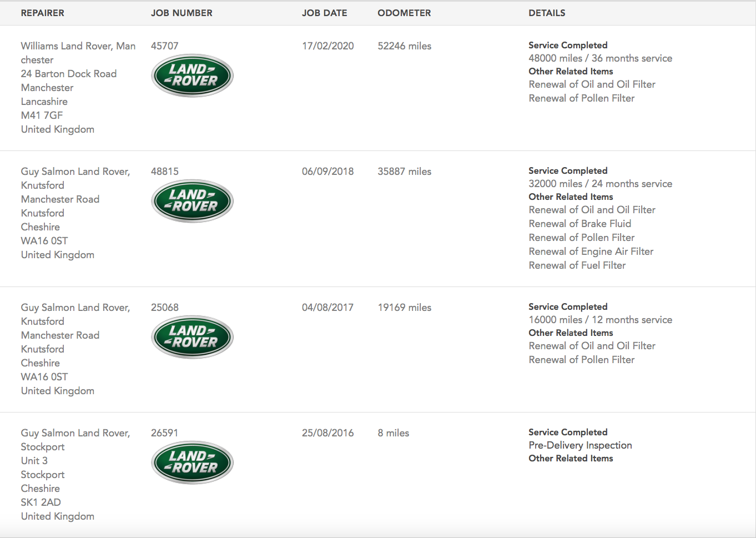Viewport: 756px width, 538px height.
Task: Click the ODOMETER column header
Action: 404,13
